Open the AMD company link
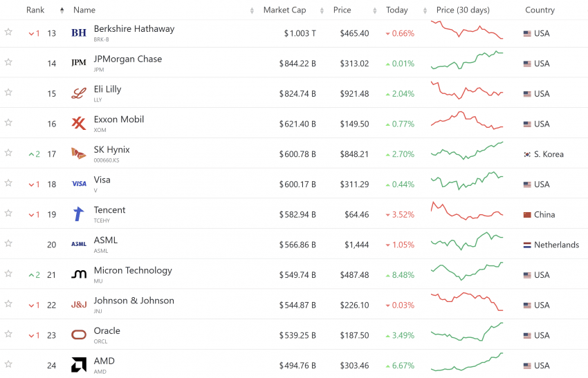The height and width of the screenshot is (378, 588). [104, 361]
